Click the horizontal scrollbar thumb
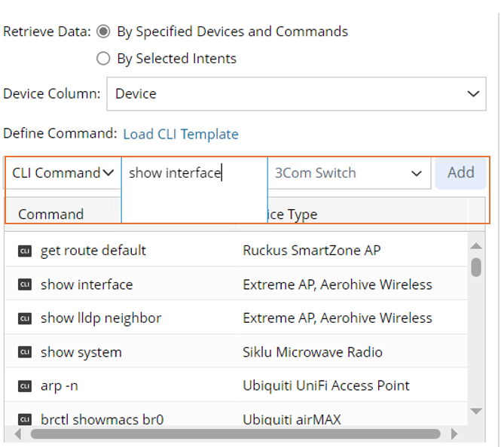The width and height of the screenshot is (504, 447). tap(235, 434)
